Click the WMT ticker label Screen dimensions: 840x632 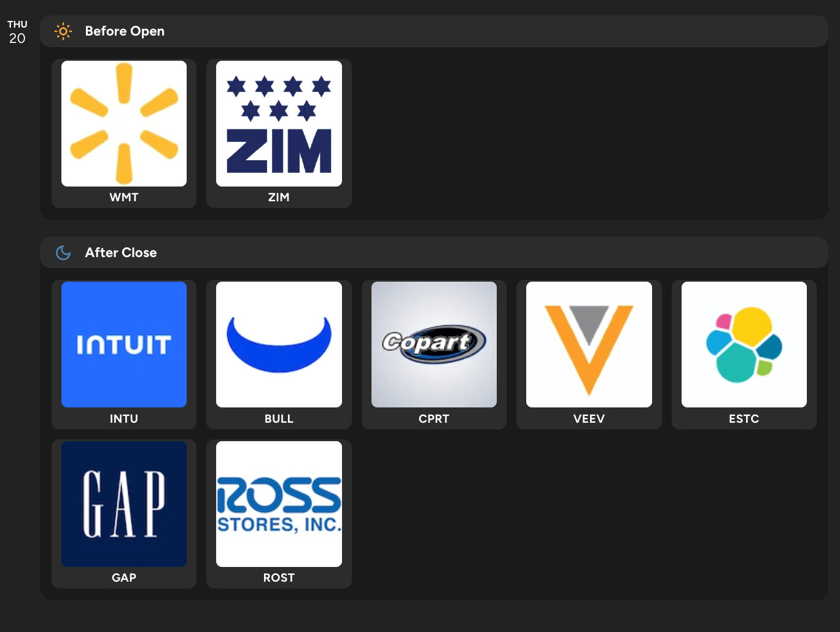124,197
